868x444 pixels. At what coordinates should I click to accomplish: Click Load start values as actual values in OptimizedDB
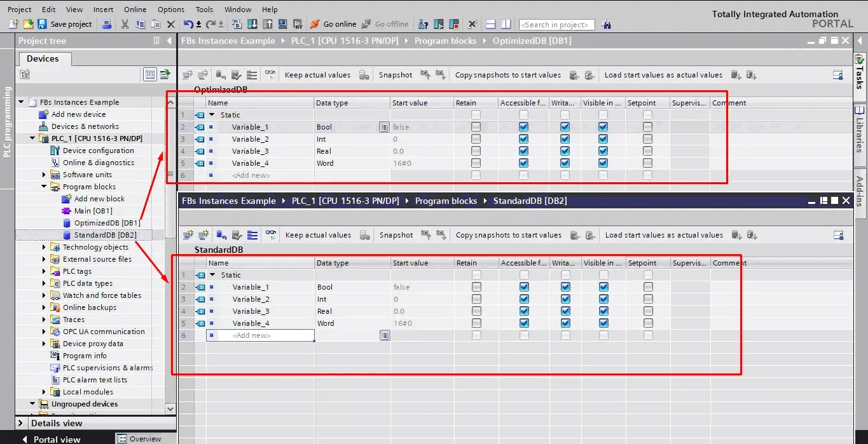[x=663, y=75]
